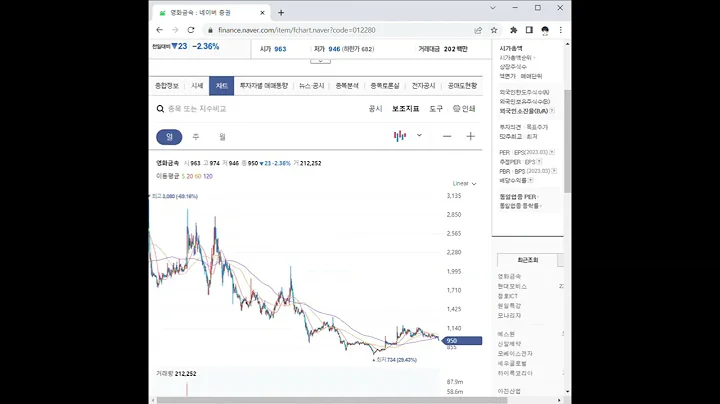The height and width of the screenshot is (404, 720).
Task: Open the 동일업종 PER link
Action: coord(519,196)
